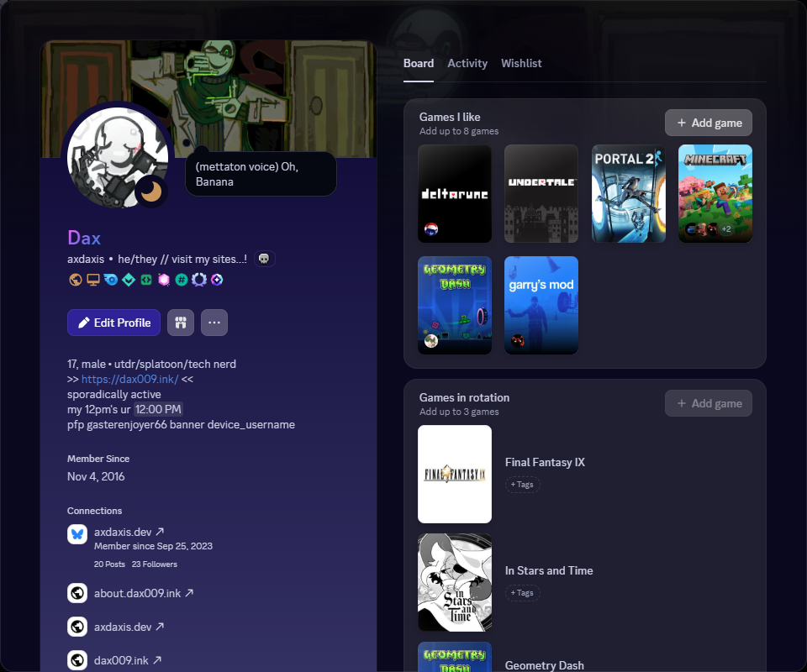Image resolution: width=807 pixels, height=672 pixels.
Task: Switch to the Activity tab
Action: [467, 64]
